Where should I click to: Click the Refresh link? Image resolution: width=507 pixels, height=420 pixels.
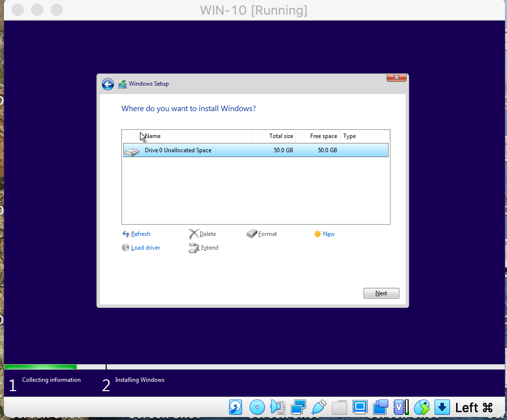(140, 234)
